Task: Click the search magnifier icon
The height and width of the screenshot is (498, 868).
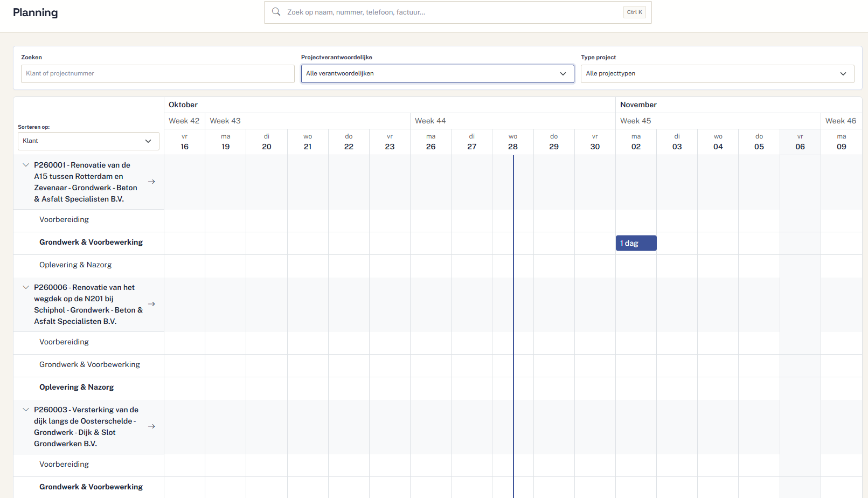Action: point(276,12)
